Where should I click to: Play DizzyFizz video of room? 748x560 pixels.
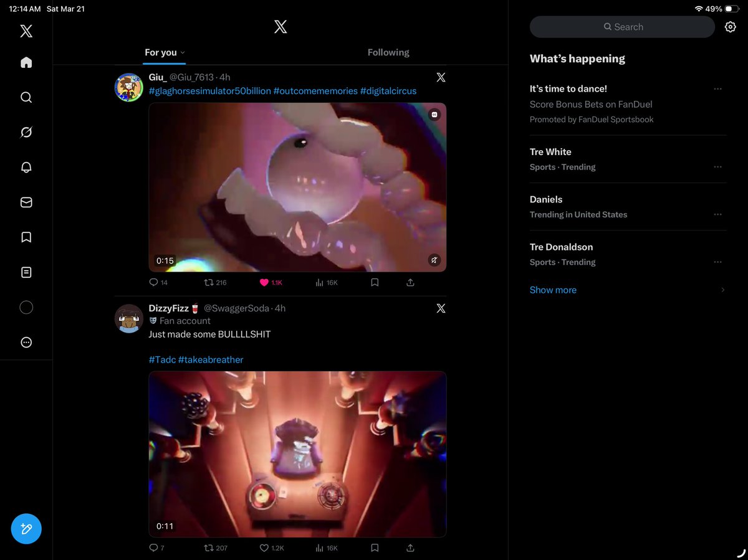297,454
